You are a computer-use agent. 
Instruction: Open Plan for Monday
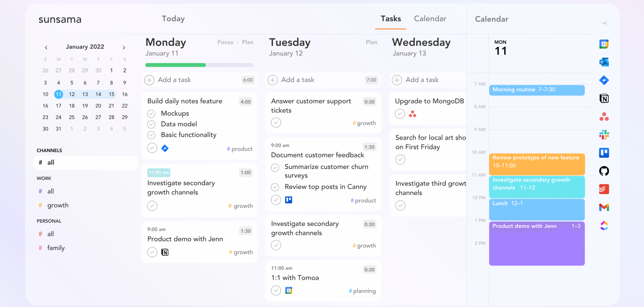(248, 42)
